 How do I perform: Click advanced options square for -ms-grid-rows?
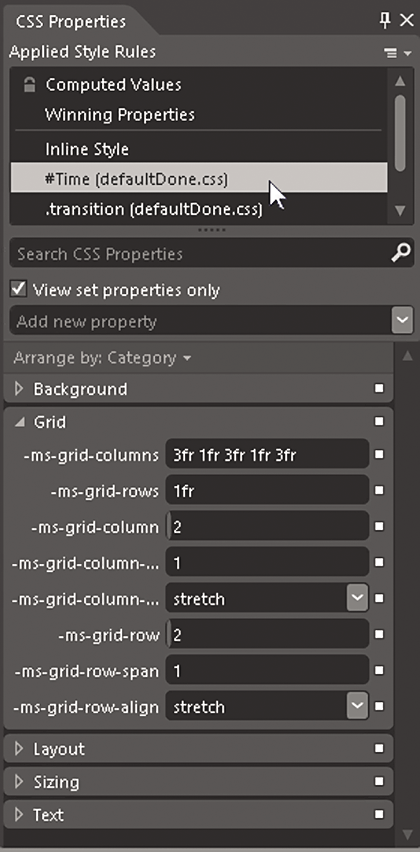379,490
